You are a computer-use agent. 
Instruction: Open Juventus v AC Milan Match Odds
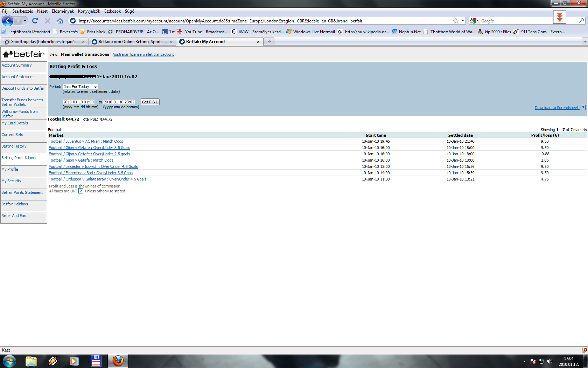point(86,141)
